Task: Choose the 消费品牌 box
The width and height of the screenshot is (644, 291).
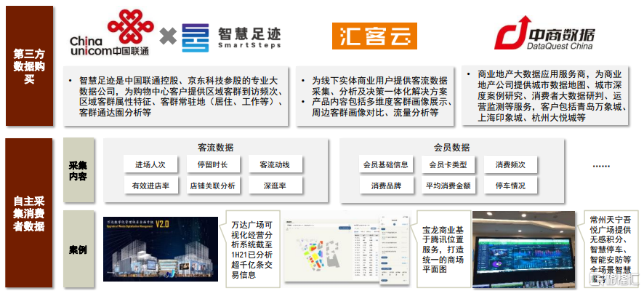Action: (x=386, y=186)
